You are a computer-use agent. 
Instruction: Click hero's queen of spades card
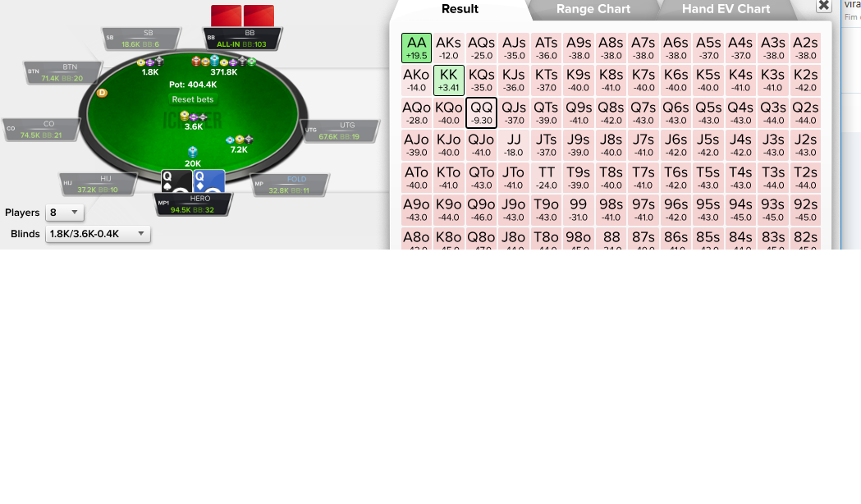(176, 181)
